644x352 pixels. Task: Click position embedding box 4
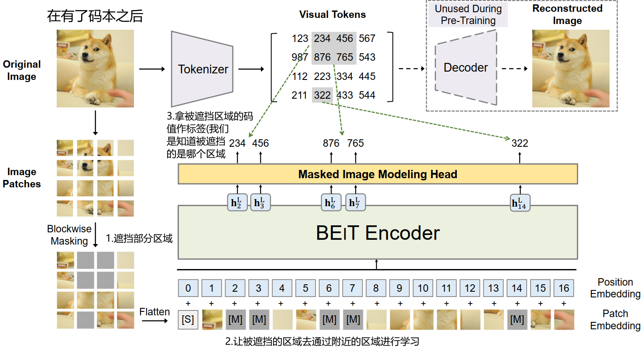[x=282, y=288]
